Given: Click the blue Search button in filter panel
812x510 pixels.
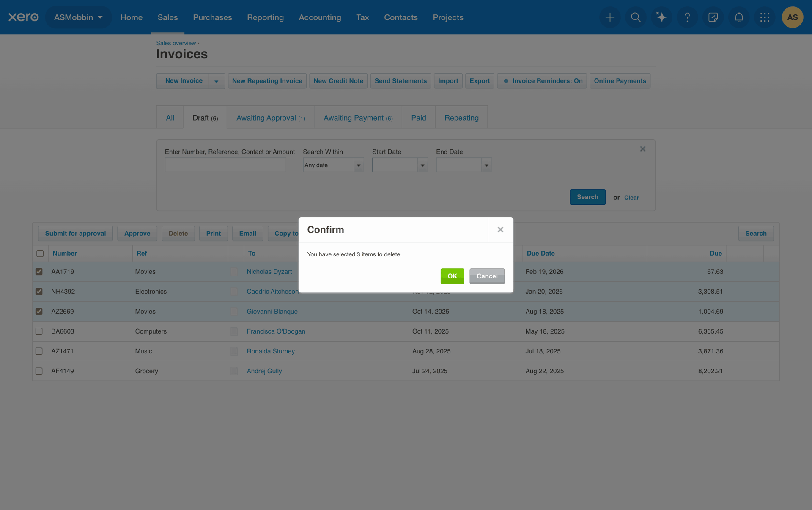Looking at the screenshot, I should [587, 197].
